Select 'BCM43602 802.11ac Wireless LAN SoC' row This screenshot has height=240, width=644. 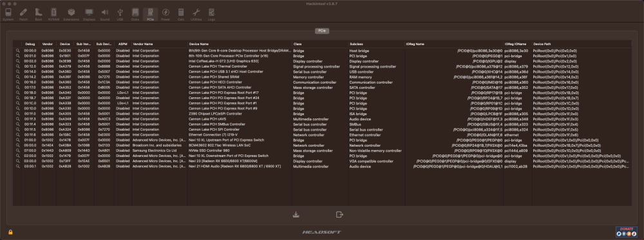click(322, 145)
